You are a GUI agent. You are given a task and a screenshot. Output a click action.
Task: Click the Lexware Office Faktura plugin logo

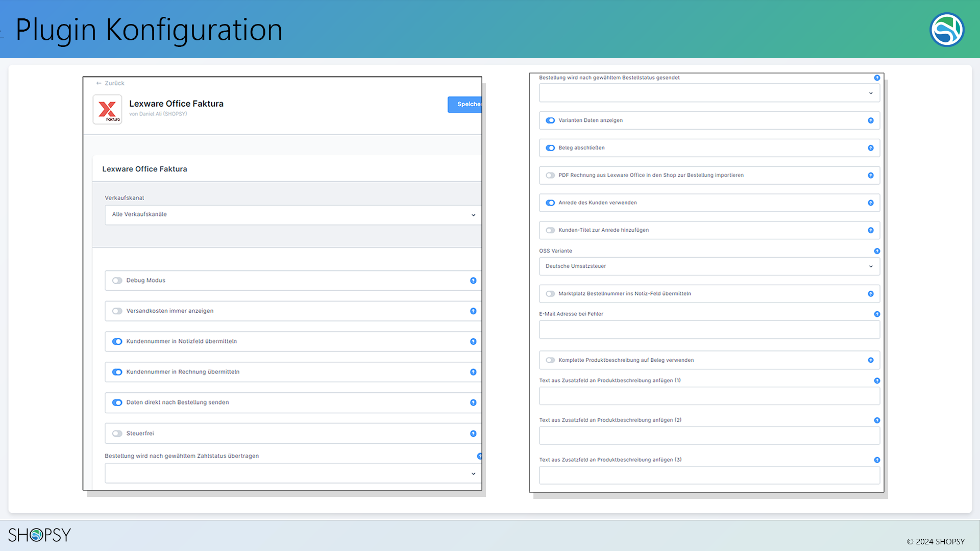(107, 109)
